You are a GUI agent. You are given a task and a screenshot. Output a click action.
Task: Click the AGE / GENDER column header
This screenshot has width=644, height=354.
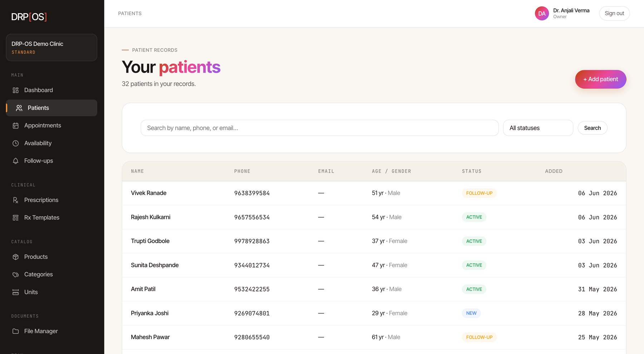[x=391, y=171]
